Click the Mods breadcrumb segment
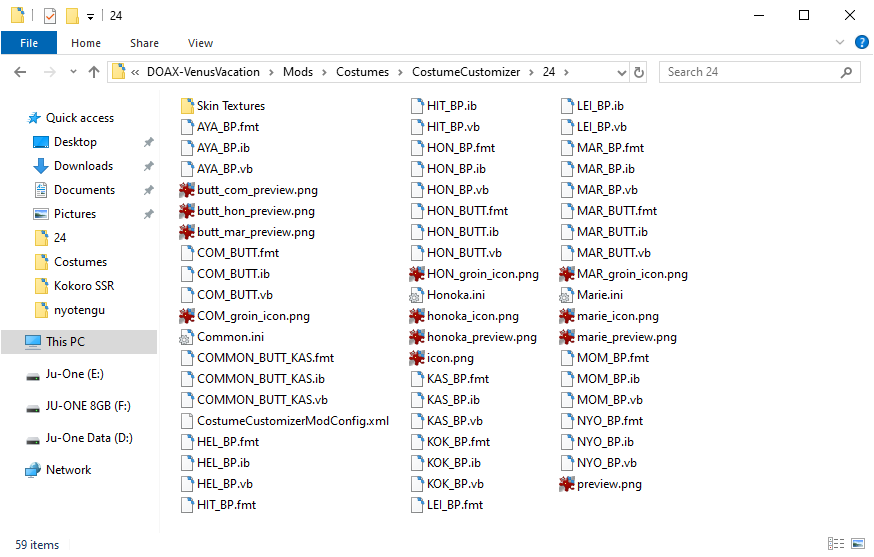The width and height of the screenshot is (874, 557). 298,72
